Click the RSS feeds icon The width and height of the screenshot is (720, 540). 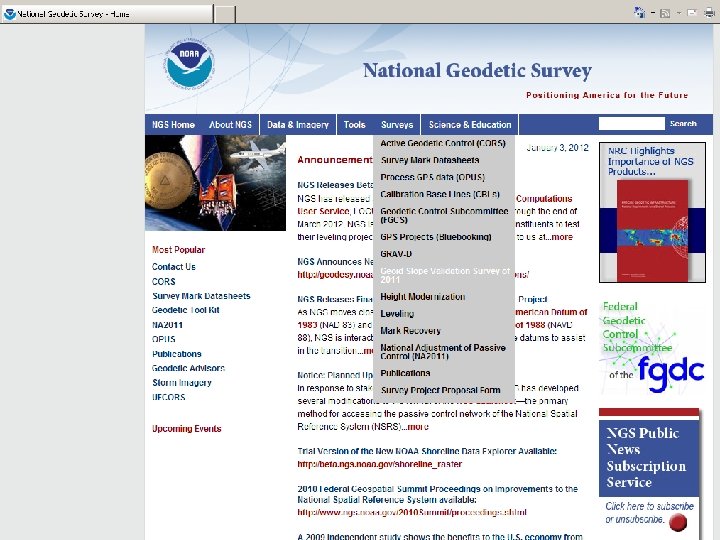[x=664, y=13]
